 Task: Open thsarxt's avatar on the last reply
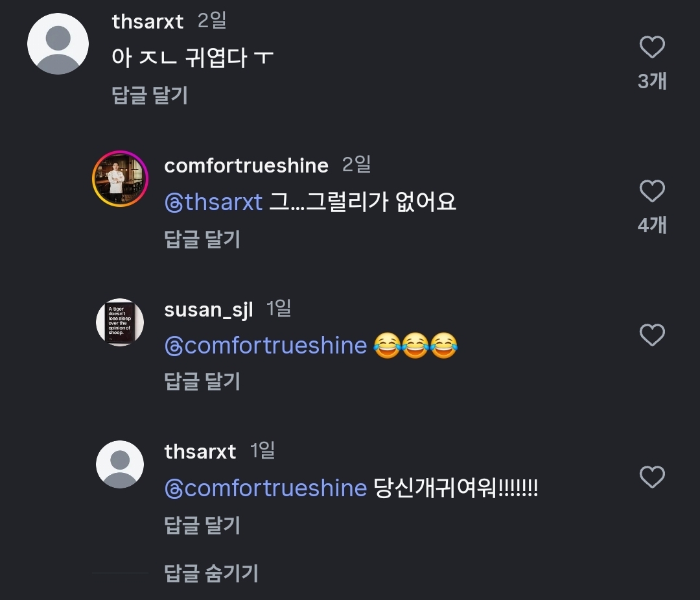pyautogui.click(x=120, y=464)
